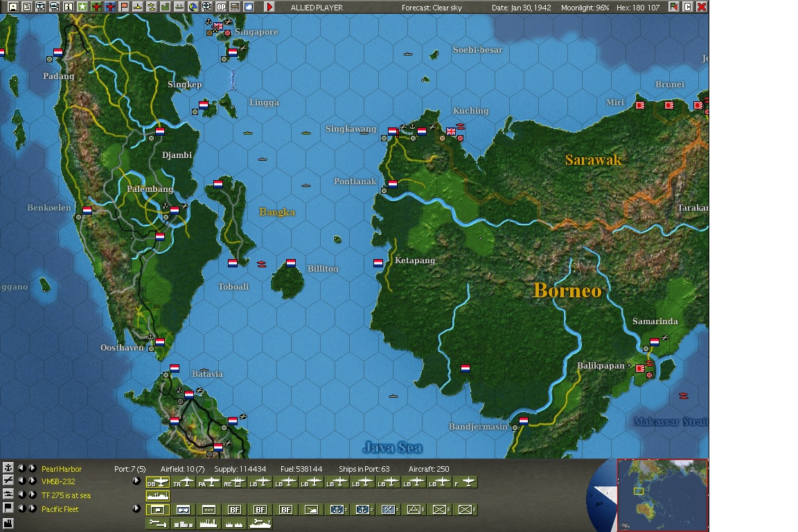Open the Pacific Fleet headquarters link
The height and width of the screenshot is (532, 798).
[x=60, y=509]
